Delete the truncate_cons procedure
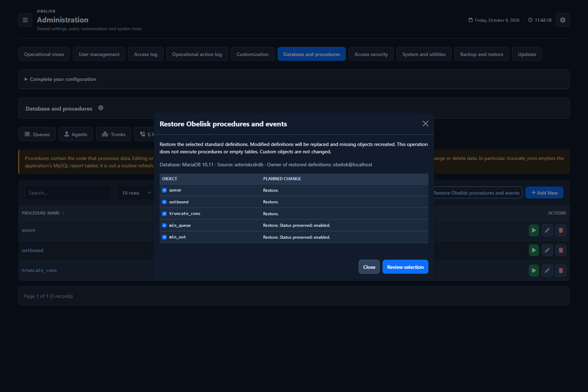 pos(561,271)
